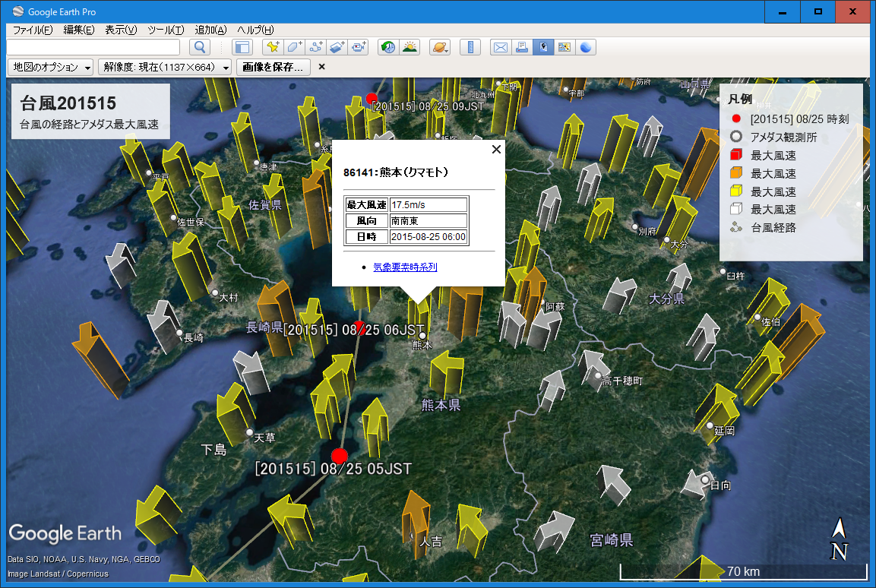Click the 南南東 wind direction cell
876x588 pixels.
pyautogui.click(x=429, y=220)
